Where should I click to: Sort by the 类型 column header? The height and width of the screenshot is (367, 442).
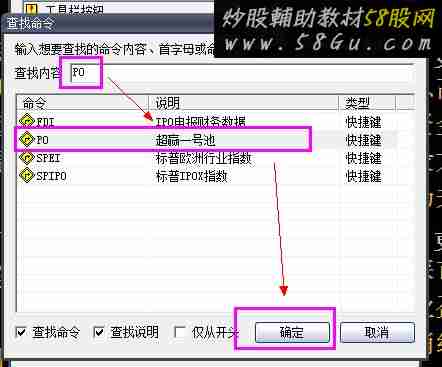click(367, 103)
